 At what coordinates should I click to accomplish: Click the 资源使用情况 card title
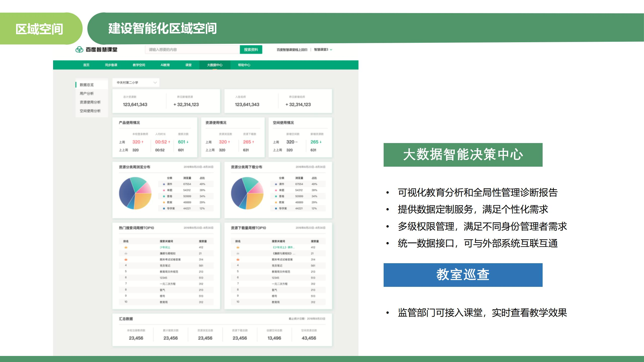coord(216,123)
